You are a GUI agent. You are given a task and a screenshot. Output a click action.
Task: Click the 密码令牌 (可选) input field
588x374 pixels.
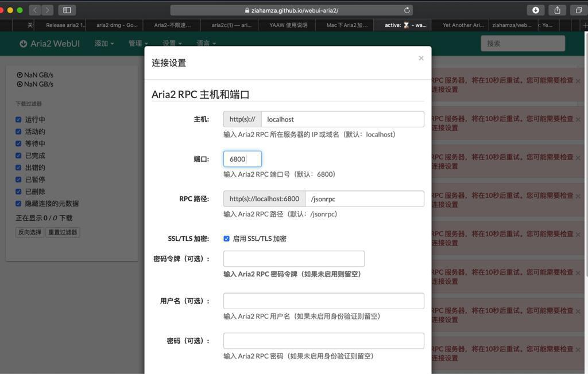(294, 259)
